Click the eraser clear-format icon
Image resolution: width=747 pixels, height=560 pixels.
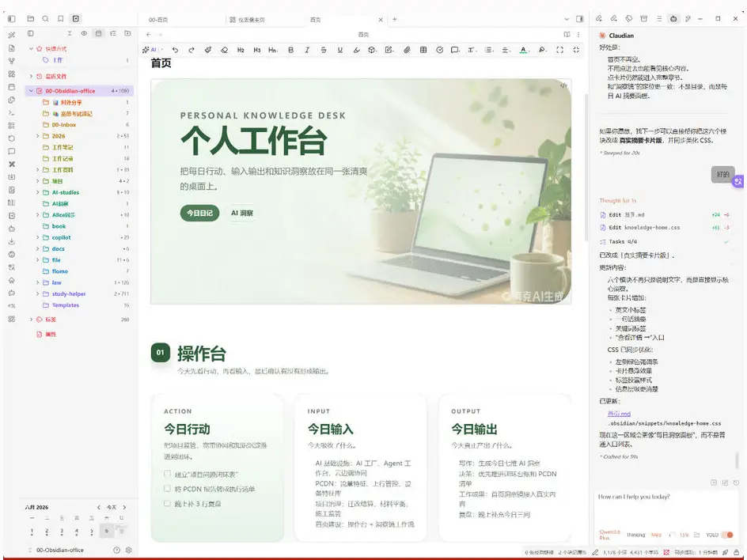coord(225,50)
